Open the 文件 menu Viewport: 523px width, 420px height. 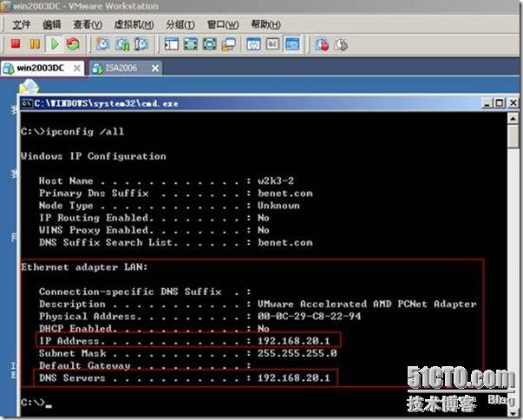tap(21, 24)
